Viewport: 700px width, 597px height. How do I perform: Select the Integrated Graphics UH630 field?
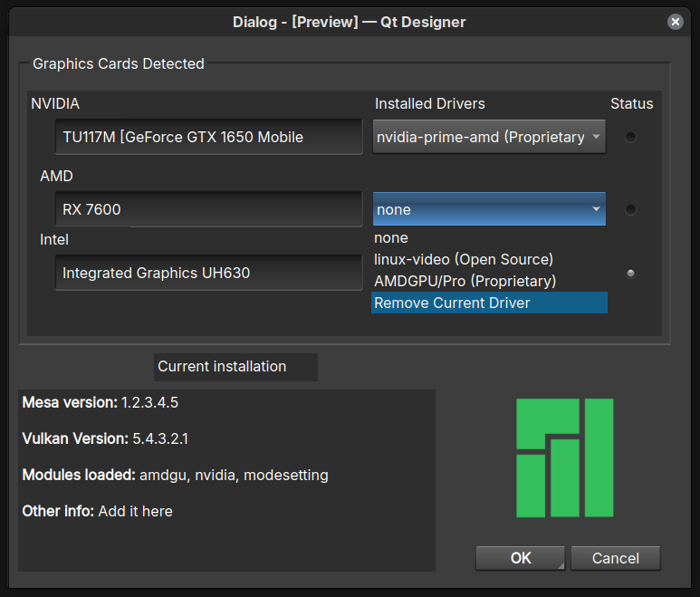[x=208, y=273]
